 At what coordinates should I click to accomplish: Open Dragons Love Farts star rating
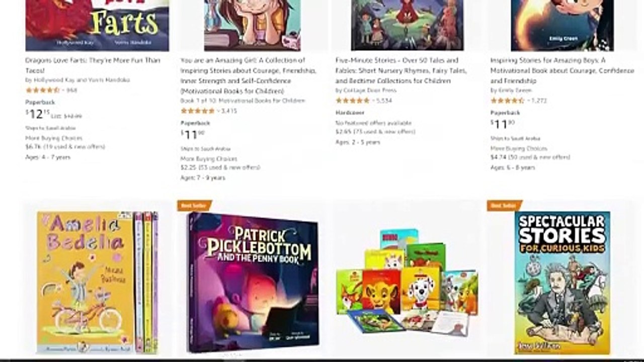tap(43, 90)
